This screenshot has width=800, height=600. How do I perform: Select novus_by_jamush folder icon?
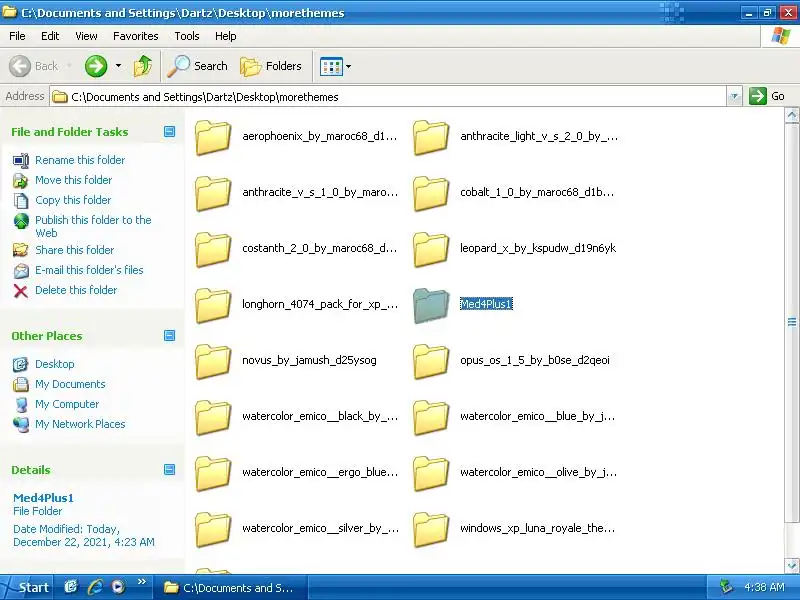(213, 361)
